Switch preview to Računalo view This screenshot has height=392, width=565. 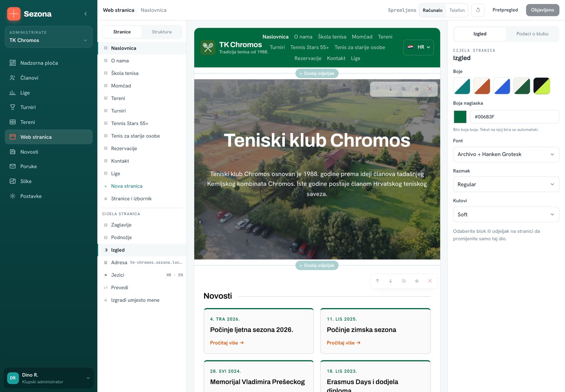432,10
